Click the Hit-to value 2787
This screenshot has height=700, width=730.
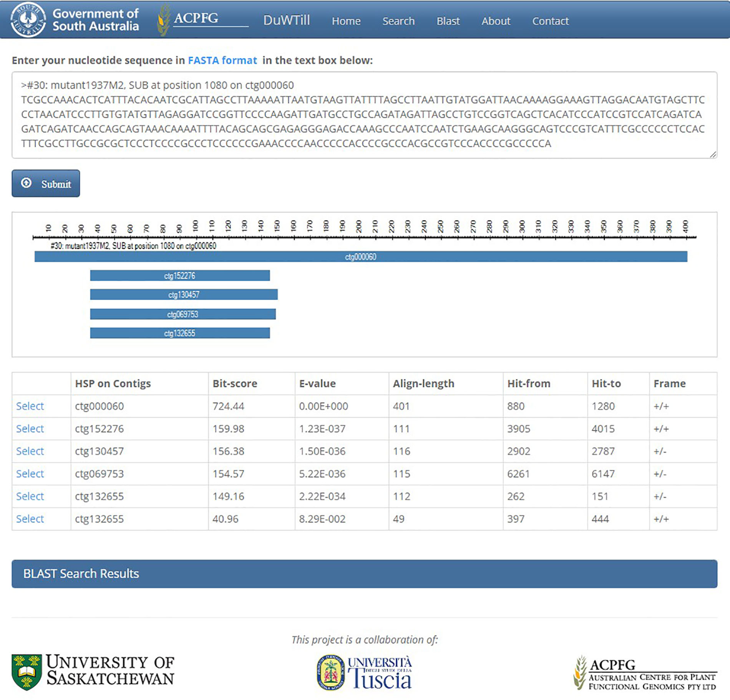(603, 451)
